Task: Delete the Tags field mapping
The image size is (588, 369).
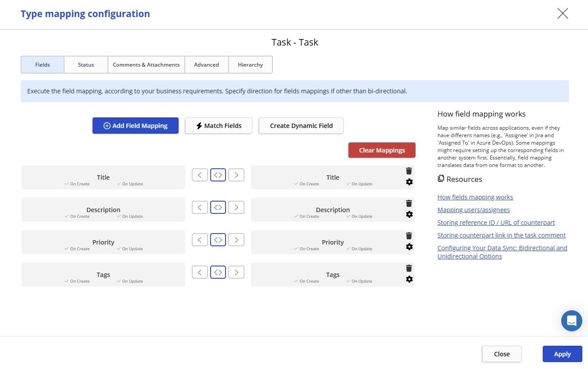Action: pyautogui.click(x=409, y=268)
